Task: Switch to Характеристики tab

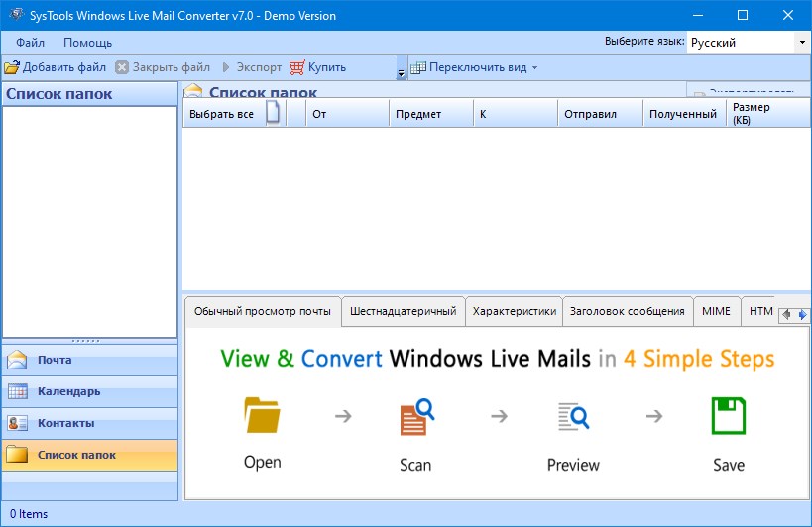Action: [x=515, y=311]
